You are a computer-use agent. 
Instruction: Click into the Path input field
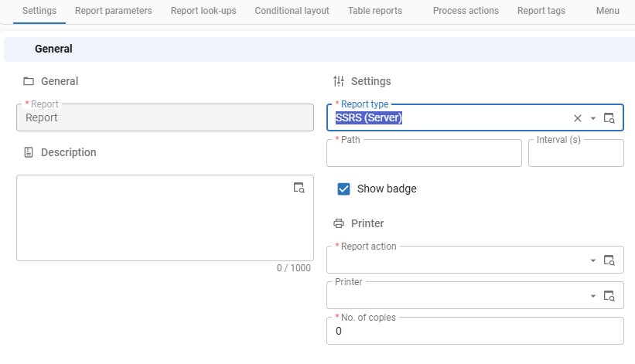click(424, 153)
